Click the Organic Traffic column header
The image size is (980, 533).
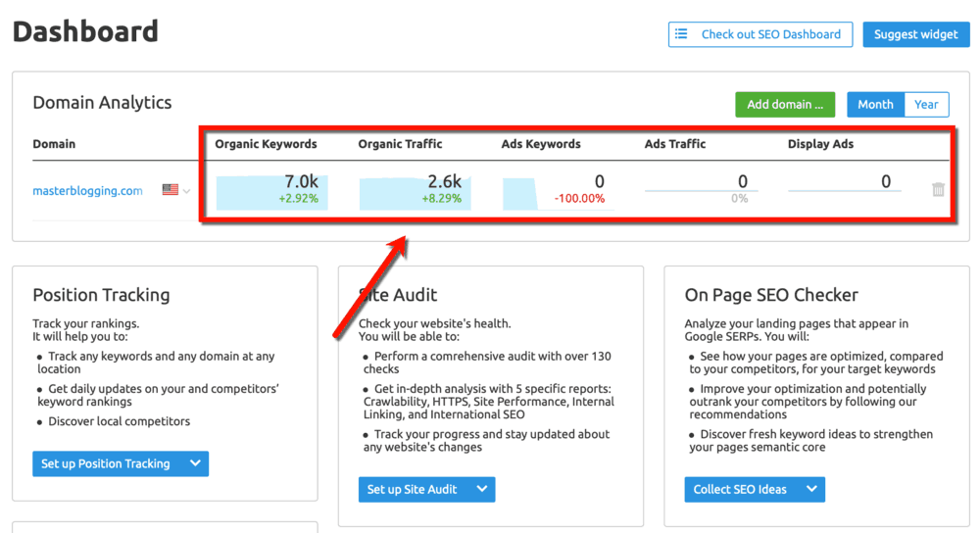click(x=400, y=144)
